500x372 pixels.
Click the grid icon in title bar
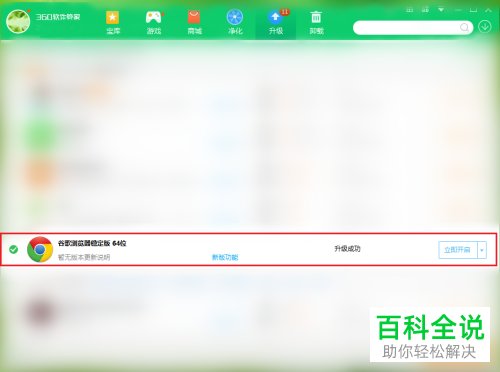tap(410, 9)
